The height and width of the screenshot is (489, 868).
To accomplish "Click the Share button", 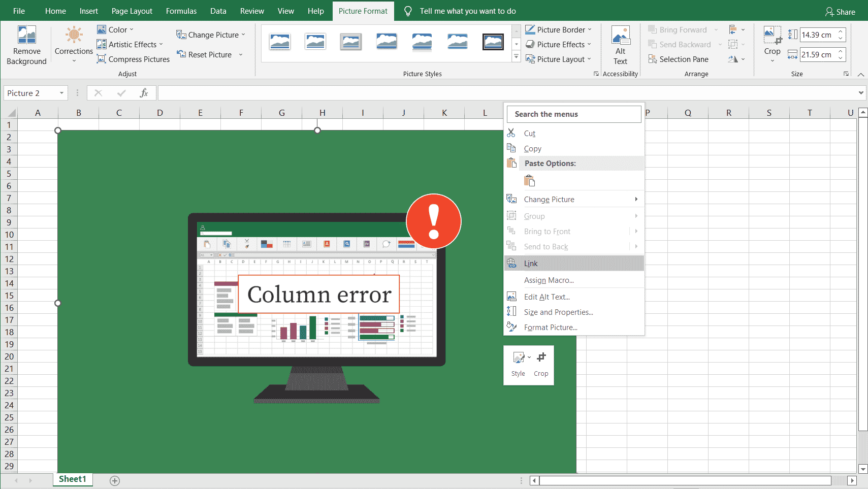I will coord(840,12).
